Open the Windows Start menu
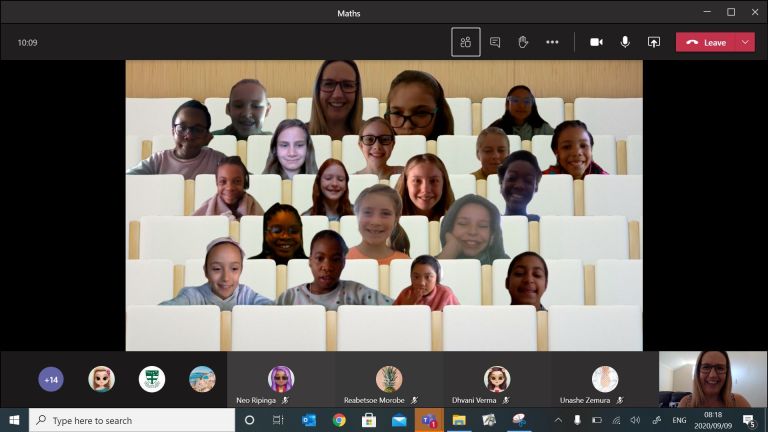Image resolution: width=768 pixels, height=432 pixels. 14,420
